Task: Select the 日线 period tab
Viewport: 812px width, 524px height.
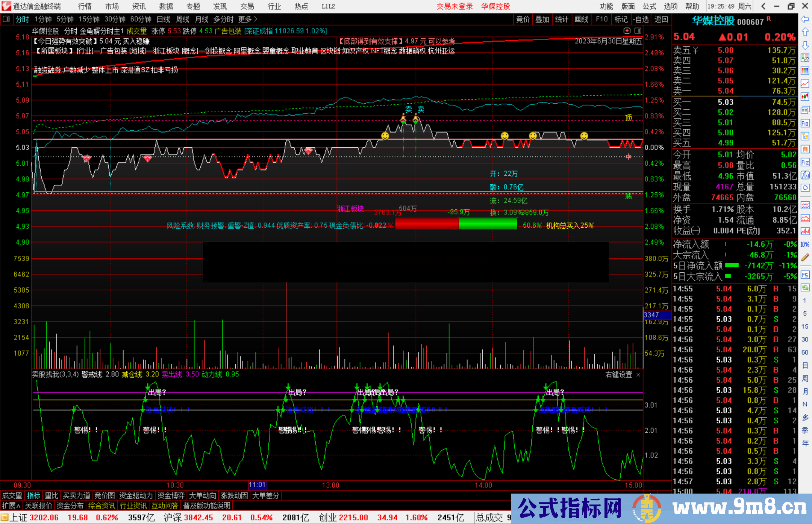Action: click(x=164, y=19)
